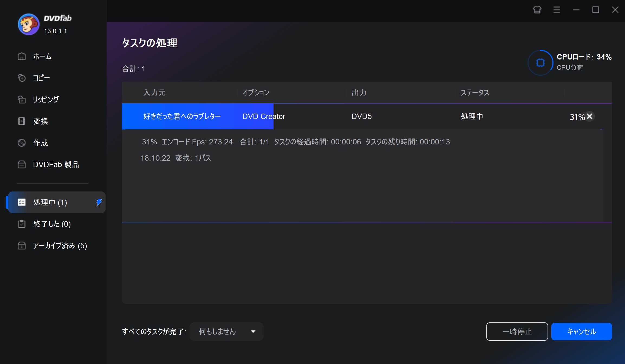Click the version number 13.0.1.1
Image resolution: width=625 pixels, height=364 pixels.
[56, 31]
